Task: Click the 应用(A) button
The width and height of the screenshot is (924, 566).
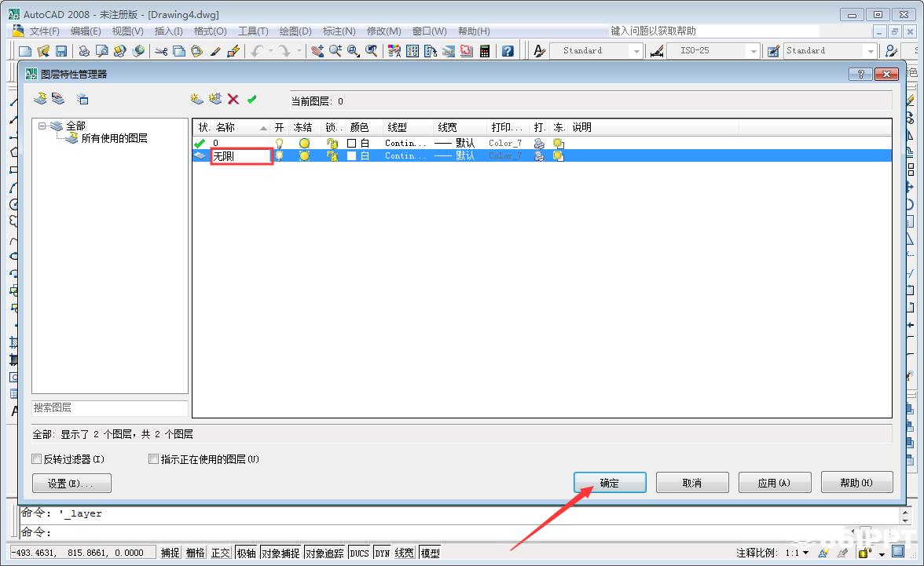Action: (x=775, y=483)
